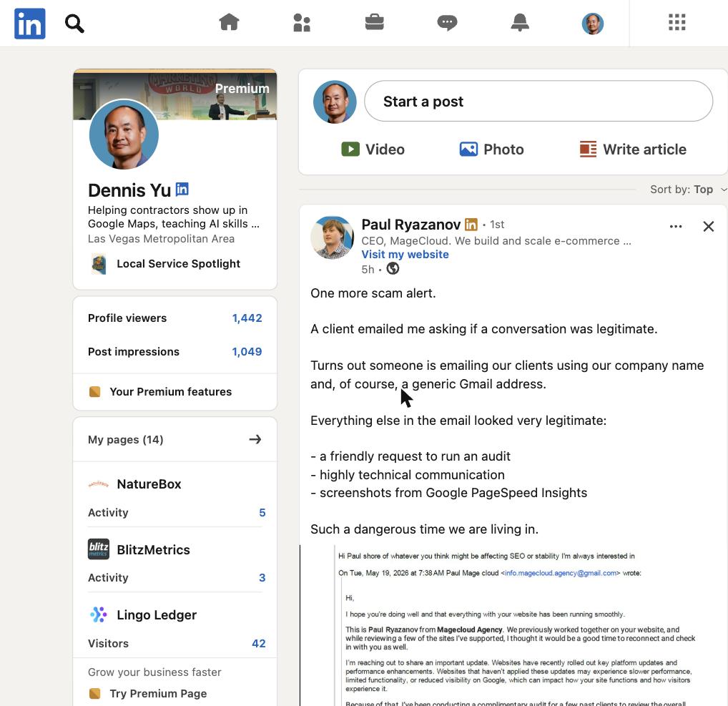Click Visit my website link
This screenshot has height=706, width=728.
pos(405,255)
